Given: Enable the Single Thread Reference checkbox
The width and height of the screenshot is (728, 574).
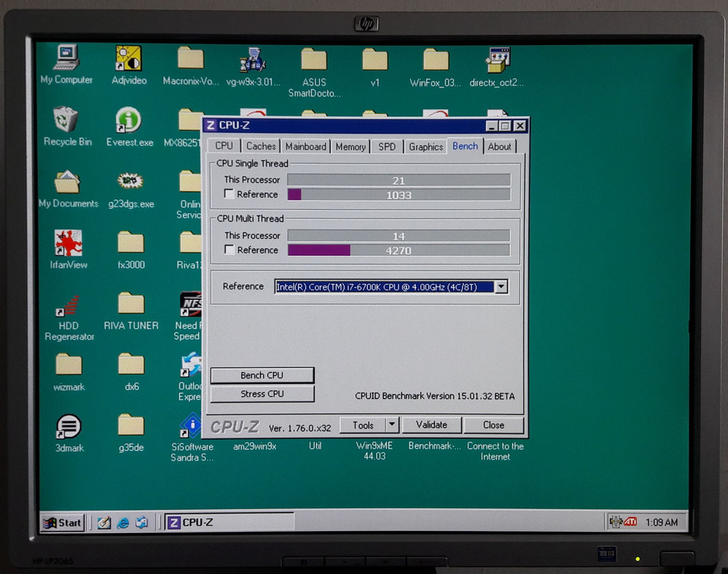Looking at the screenshot, I should click(x=228, y=194).
